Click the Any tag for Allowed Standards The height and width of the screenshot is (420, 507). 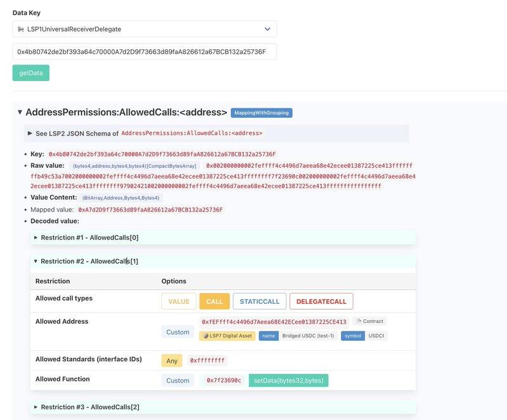[171, 360]
